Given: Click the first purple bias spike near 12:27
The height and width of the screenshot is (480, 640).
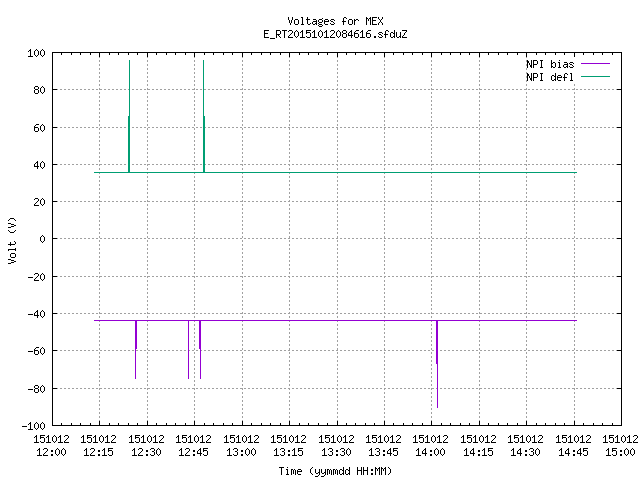Looking at the screenshot, I should pyautogui.click(x=136, y=349).
